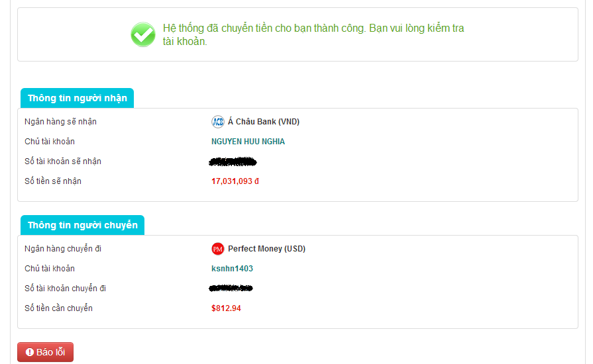Click the received amount 17,031,093 đ
The height and width of the screenshot is (364, 593).
pyautogui.click(x=235, y=181)
